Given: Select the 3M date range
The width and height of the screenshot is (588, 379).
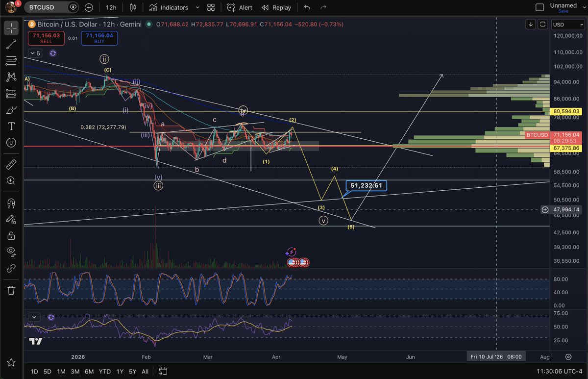Looking at the screenshot, I should tap(75, 371).
